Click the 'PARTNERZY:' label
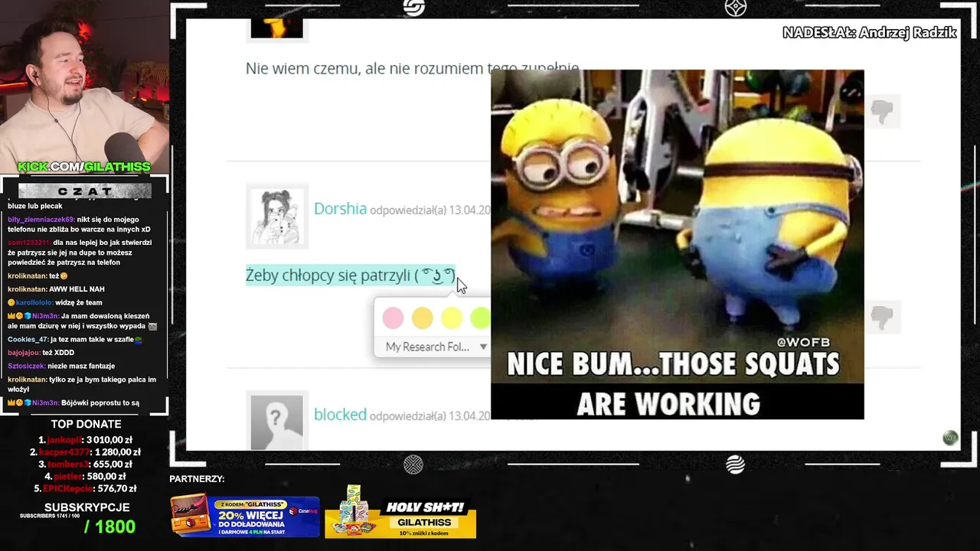Screen dimensions: 980x551 coord(197,479)
